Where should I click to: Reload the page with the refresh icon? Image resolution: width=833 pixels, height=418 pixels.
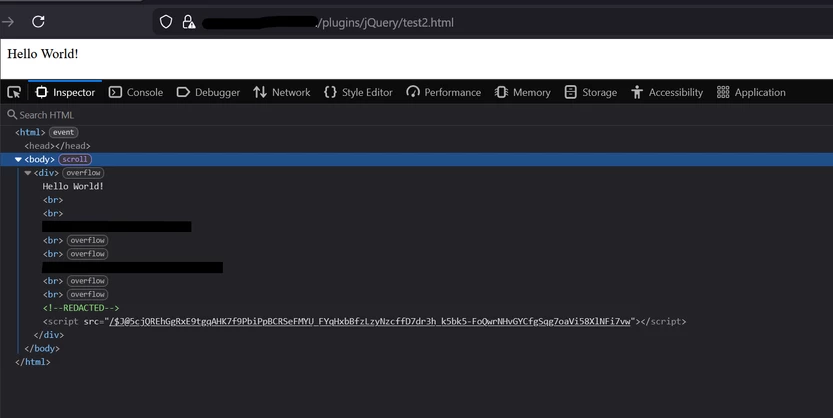pos(38,22)
